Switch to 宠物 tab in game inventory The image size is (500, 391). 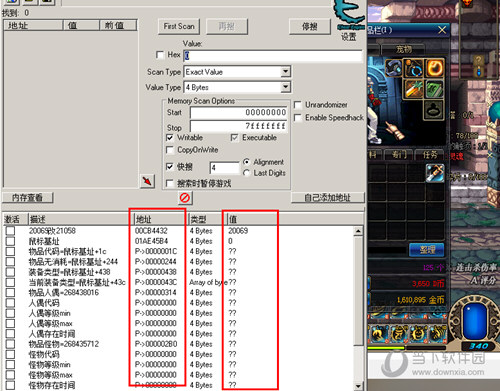(404, 50)
